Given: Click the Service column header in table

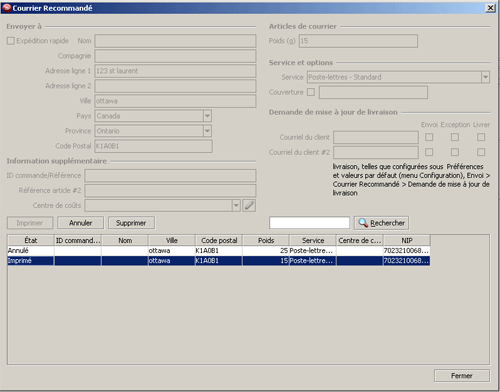Looking at the screenshot, I should pyautogui.click(x=313, y=240).
